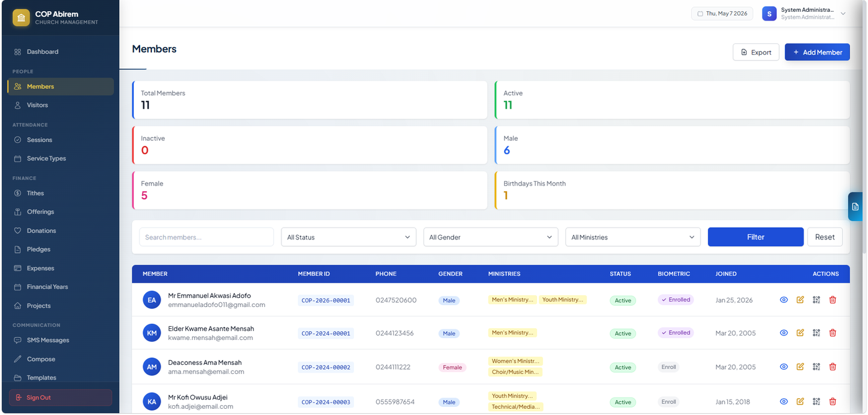Viewport: 868px width, 415px height.
Task: Open Expenses in the sidebar
Action: click(x=60, y=268)
